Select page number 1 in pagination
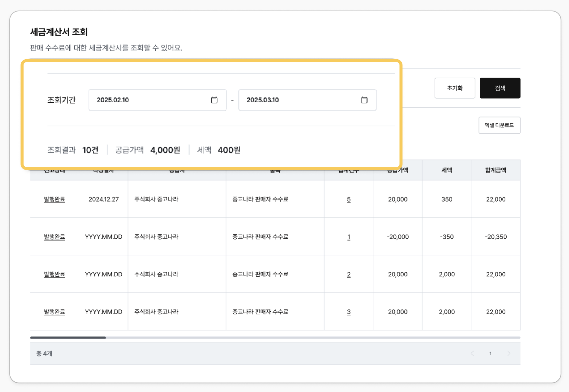Screen dimensions: 569x392 490,353
